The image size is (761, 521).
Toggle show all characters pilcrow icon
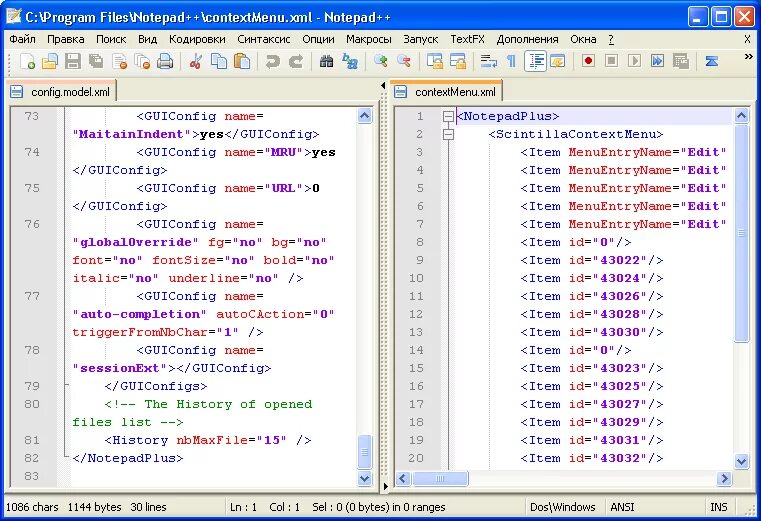[511, 61]
